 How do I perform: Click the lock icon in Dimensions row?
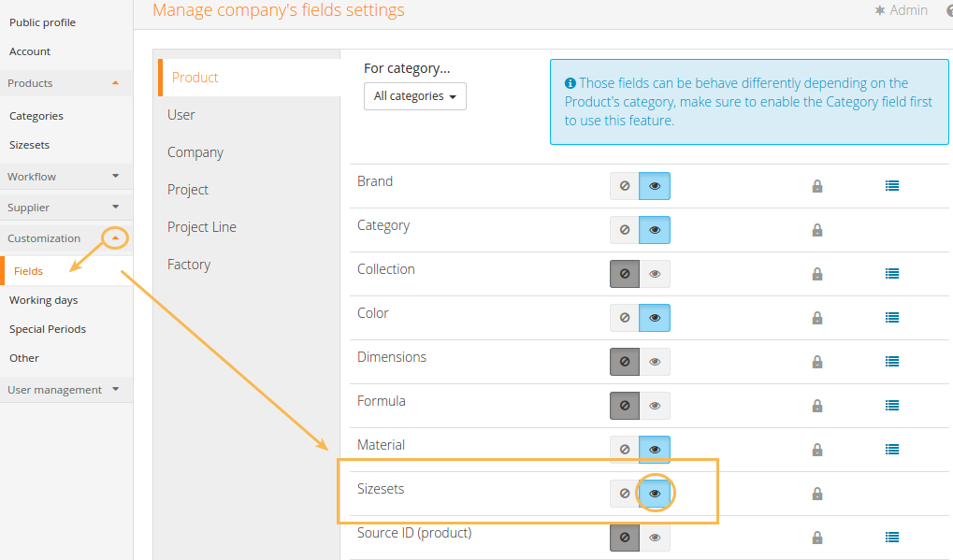[x=817, y=362]
